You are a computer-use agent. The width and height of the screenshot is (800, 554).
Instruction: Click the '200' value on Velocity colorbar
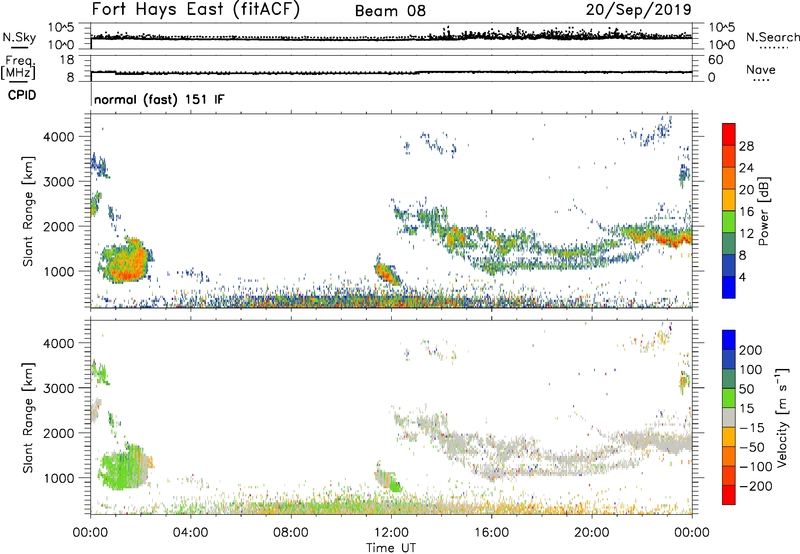tap(751, 350)
